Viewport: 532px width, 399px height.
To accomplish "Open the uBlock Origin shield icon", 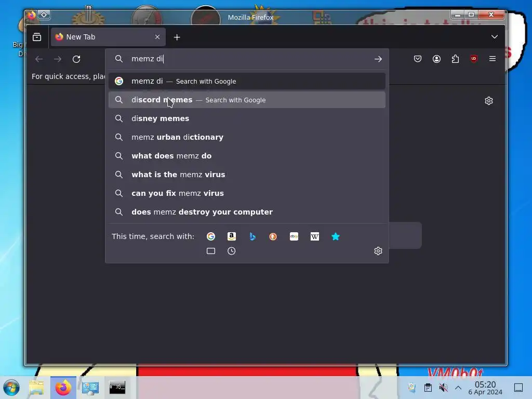I will (474, 59).
